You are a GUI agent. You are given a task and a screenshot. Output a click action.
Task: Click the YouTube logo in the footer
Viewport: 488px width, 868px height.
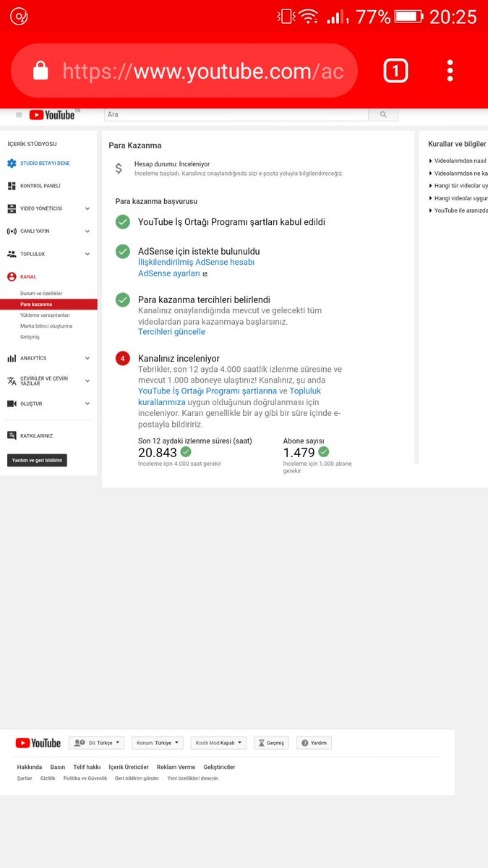tap(38, 743)
